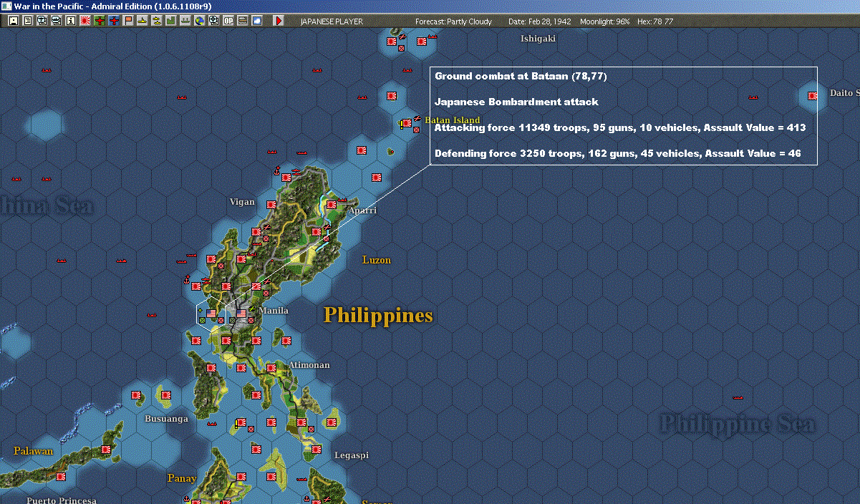Image resolution: width=860 pixels, height=504 pixels.
Task: Click the red ship icon in the Philippine Sea
Action: point(738,397)
